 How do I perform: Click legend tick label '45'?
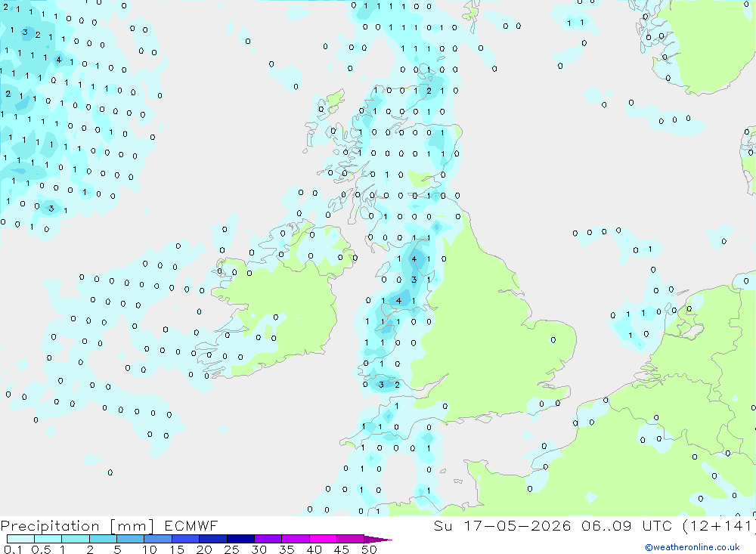click(342, 549)
